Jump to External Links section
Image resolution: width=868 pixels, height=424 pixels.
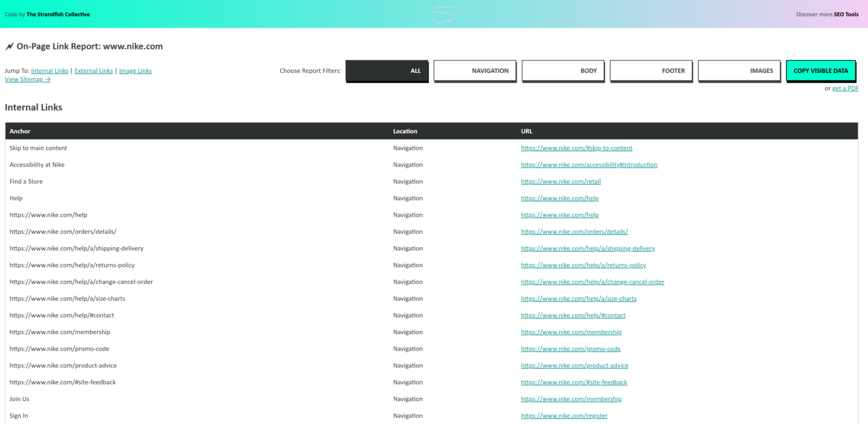[x=94, y=71]
